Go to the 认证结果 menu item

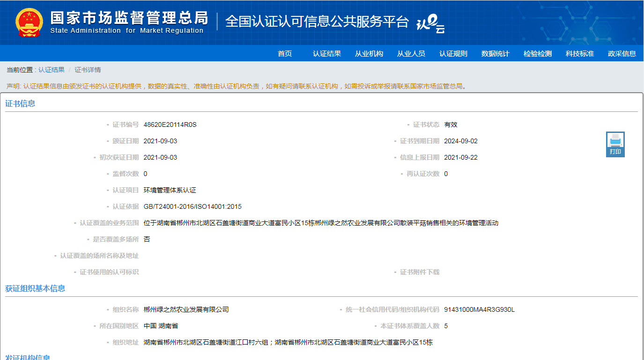click(x=327, y=54)
